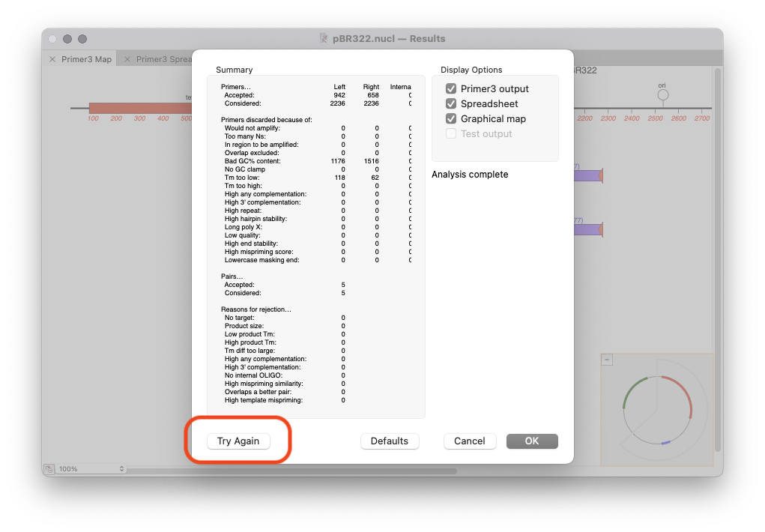The width and height of the screenshot is (765, 532).
Task: Click the pBR322.nucl document icon in title
Action: click(x=324, y=38)
